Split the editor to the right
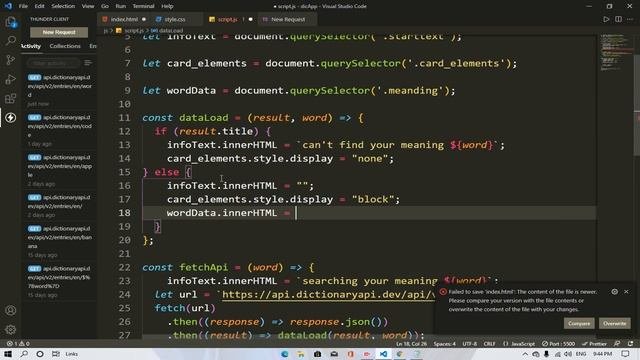 point(618,19)
